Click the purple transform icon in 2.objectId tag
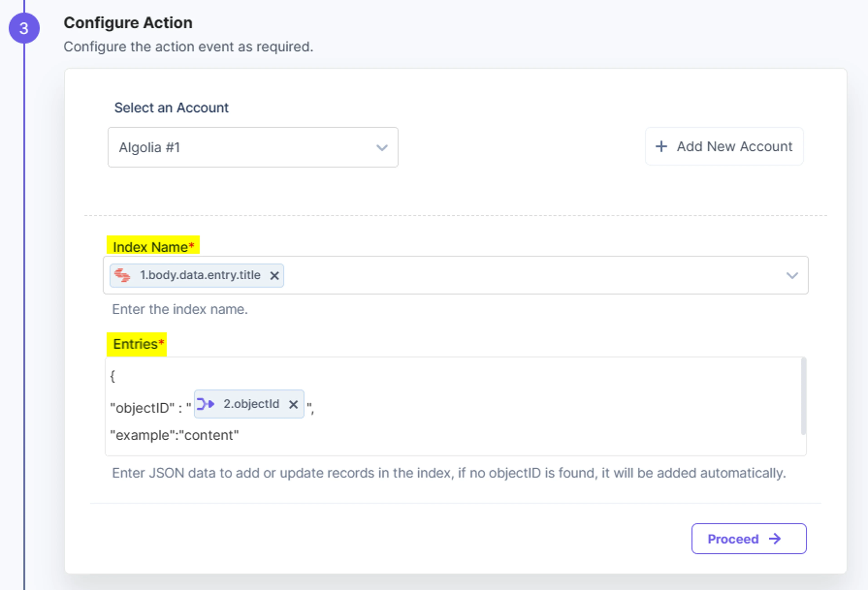This screenshot has height=590, width=868. click(x=205, y=404)
